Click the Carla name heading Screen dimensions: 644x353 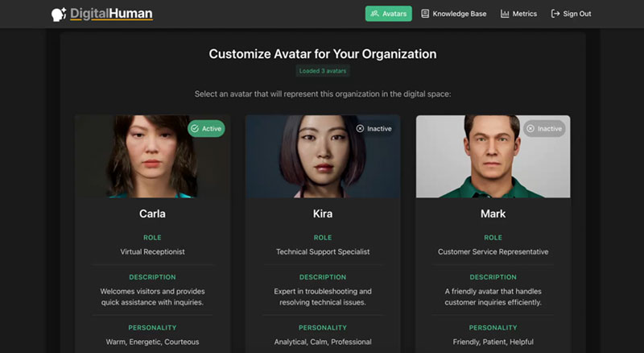(152, 214)
